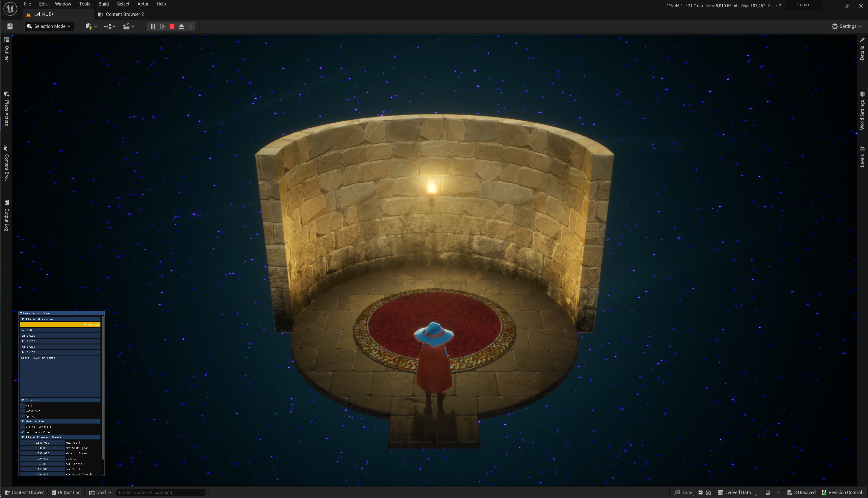Open the Content Drawer

(24, 492)
